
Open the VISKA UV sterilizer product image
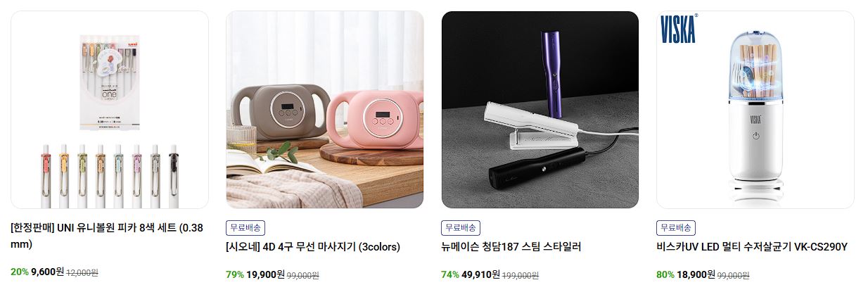tap(755, 110)
